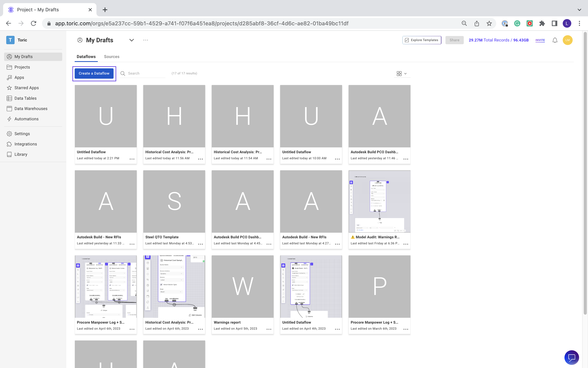Screen dimensions: 588x368
Task: Open the Chrome three-dot menu
Action: click(579, 23)
